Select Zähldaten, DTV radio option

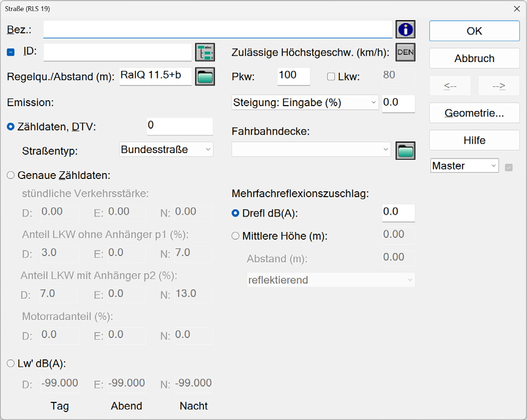pos(11,127)
